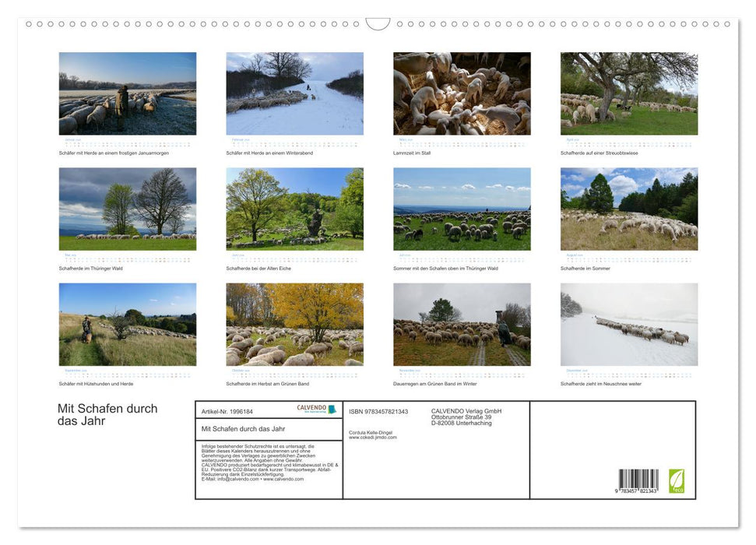Click the CALVENDO Verlag GmbH address block
Viewport: 756px width, 545px height.
[466, 417]
